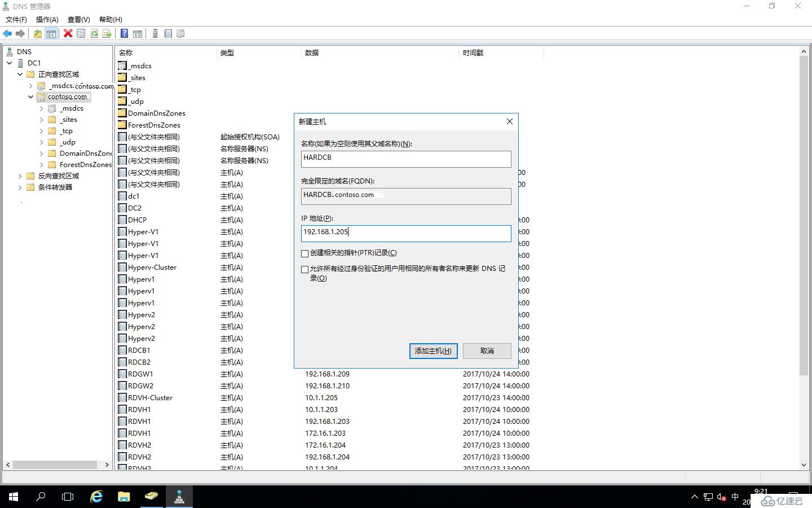
Task: Click the Forward arrow in toolbar
Action: pos(20,34)
